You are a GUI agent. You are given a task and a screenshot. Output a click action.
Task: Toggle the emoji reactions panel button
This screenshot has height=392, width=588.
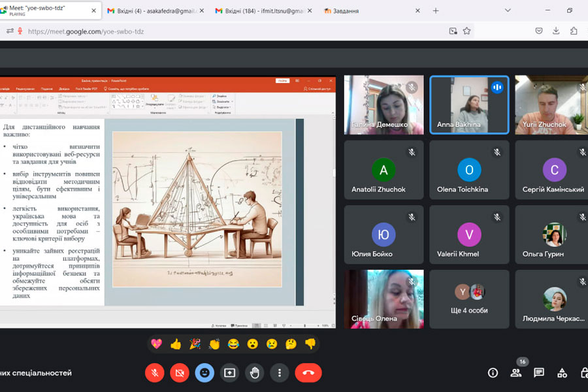[204, 372]
